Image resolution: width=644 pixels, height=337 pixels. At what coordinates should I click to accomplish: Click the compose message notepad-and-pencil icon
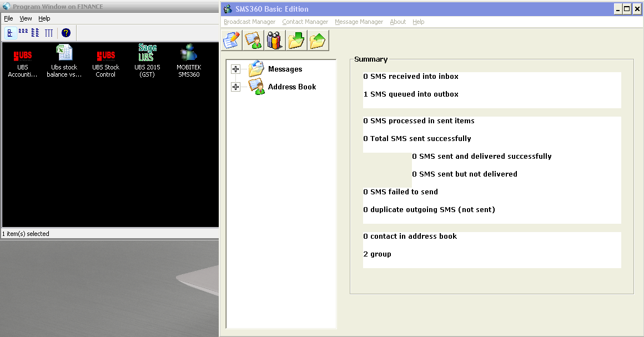[232, 41]
